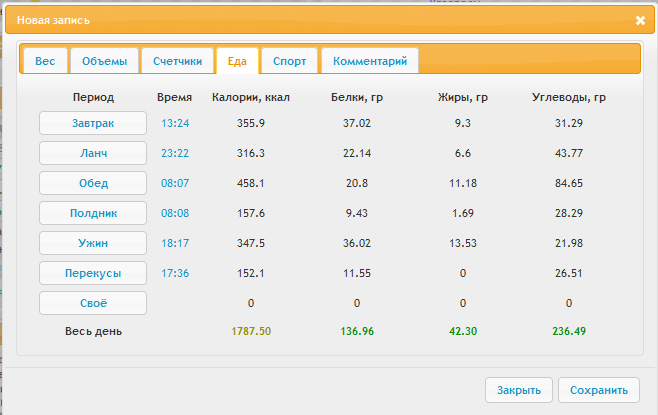Click Завтрак carbs 31.29
This screenshot has height=415, width=658.
[x=569, y=123]
